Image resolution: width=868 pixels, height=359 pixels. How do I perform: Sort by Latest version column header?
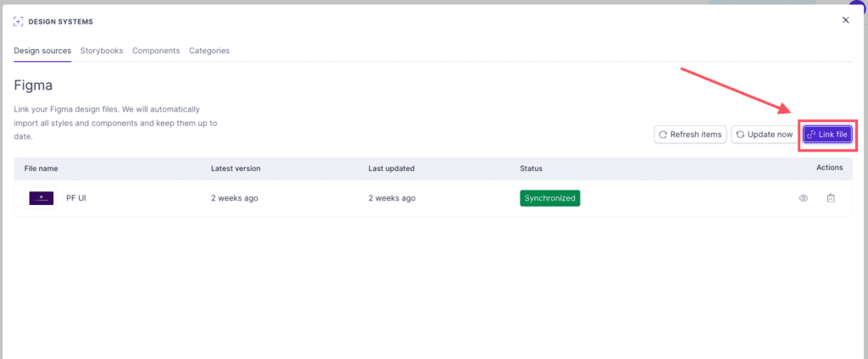[x=236, y=168]
